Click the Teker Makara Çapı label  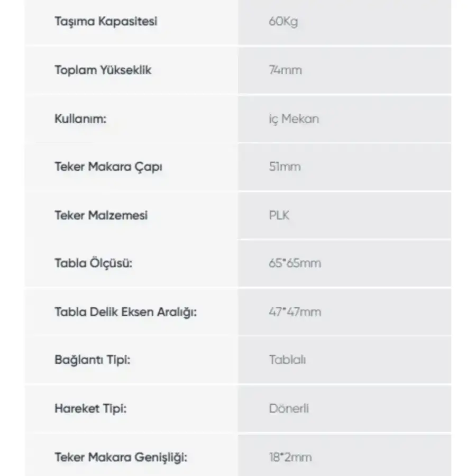pos(108,167)
